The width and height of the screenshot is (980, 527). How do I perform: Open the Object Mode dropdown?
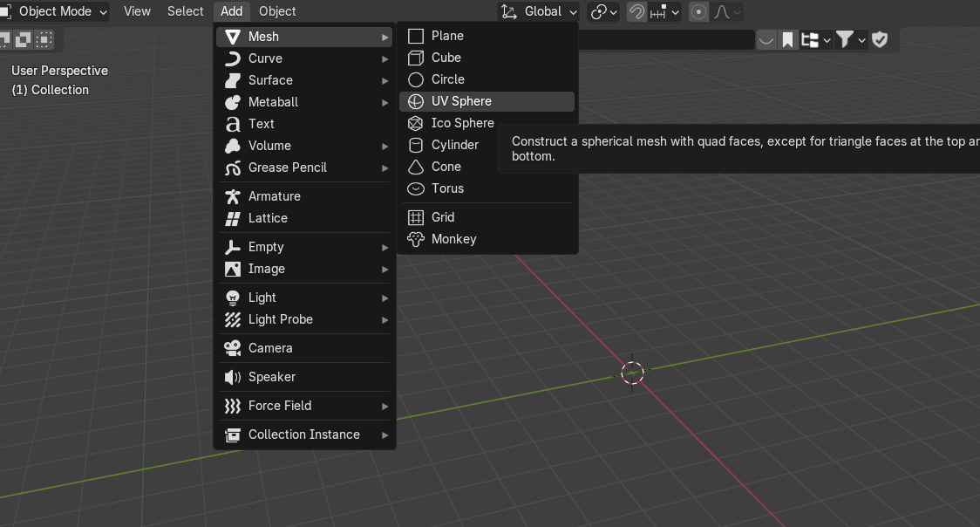[x=56, y=11]
